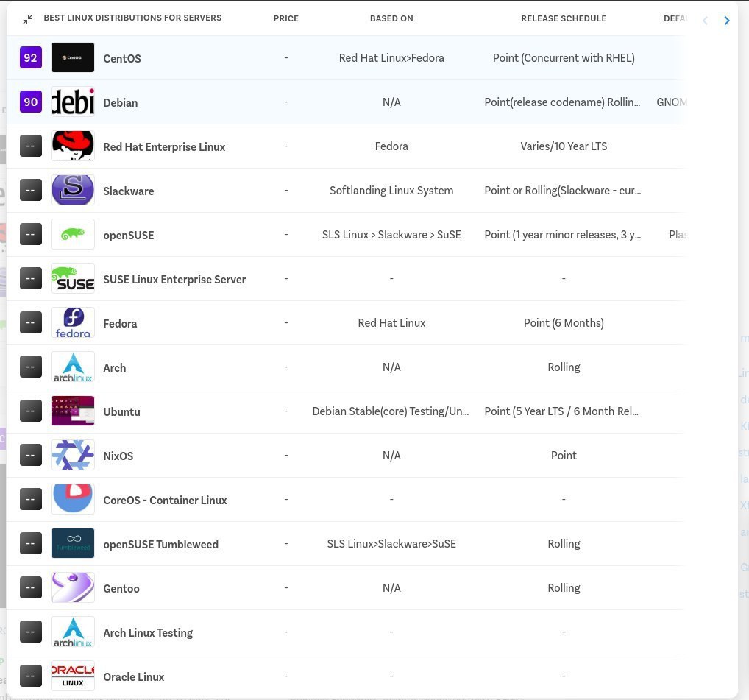Viewport: 749px width, 700px height.
Task: Click the collapse table icon
Action: 28,20
